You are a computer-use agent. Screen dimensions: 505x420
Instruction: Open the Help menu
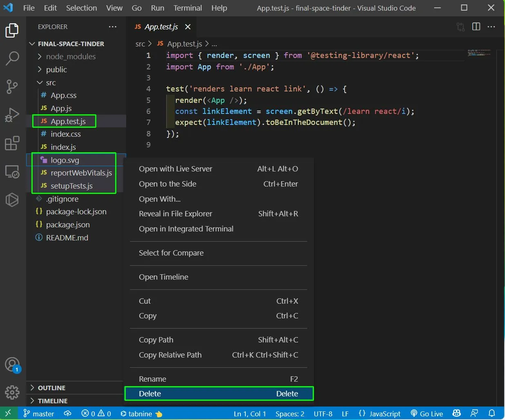[x=219, y=8]
